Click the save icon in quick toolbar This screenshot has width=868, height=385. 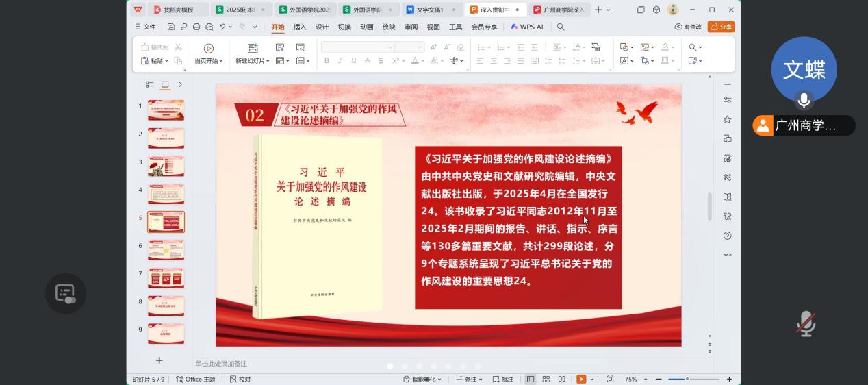click(x=171, y=27)
